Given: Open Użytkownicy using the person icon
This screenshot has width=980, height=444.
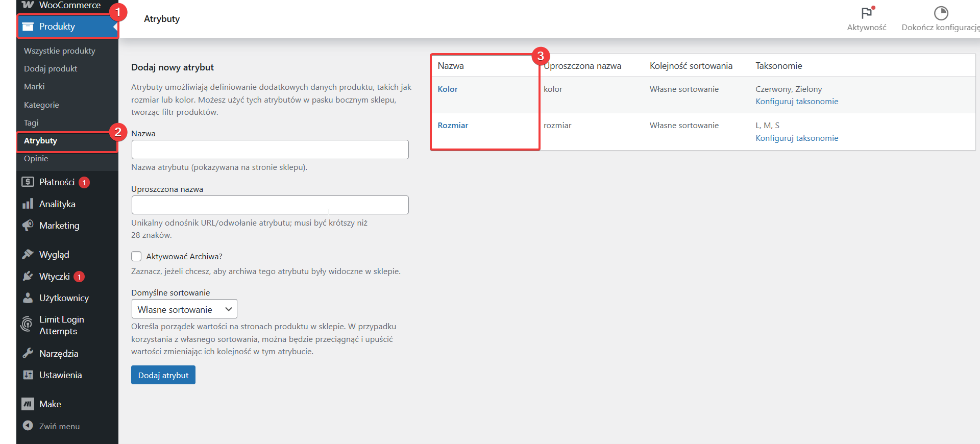Looking at the screenshot, I should [x=28, y=298].
